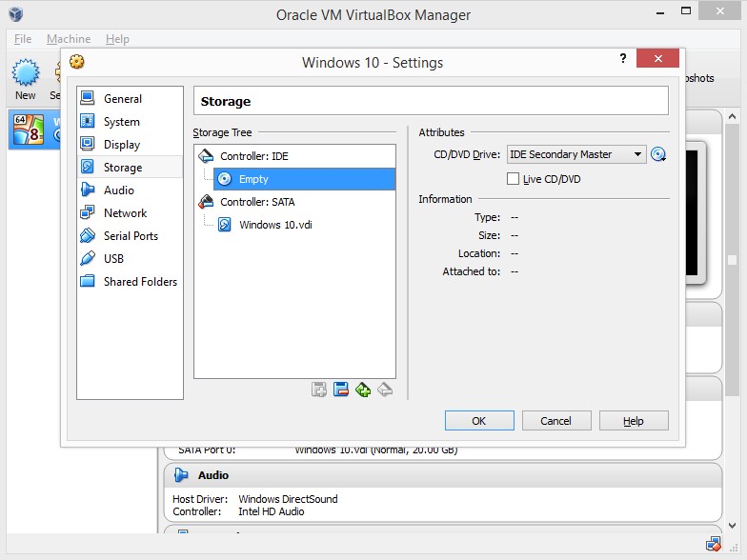Open the Serial Ports settings category
Viewport: 747px width, 560px height.
click(130, 236)
